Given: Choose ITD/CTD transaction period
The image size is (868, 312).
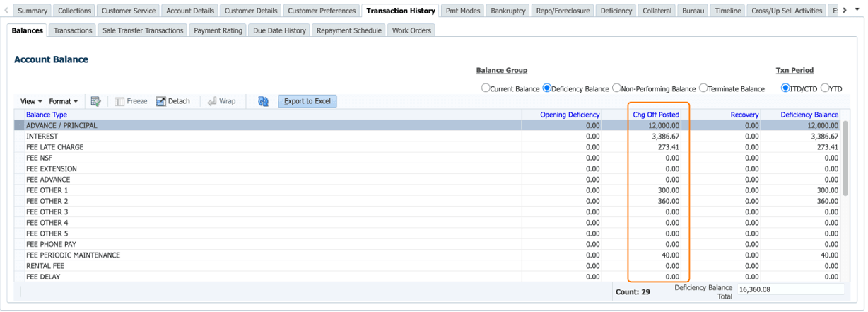Looking at the screenshot, I should click(x=785, y=88).
